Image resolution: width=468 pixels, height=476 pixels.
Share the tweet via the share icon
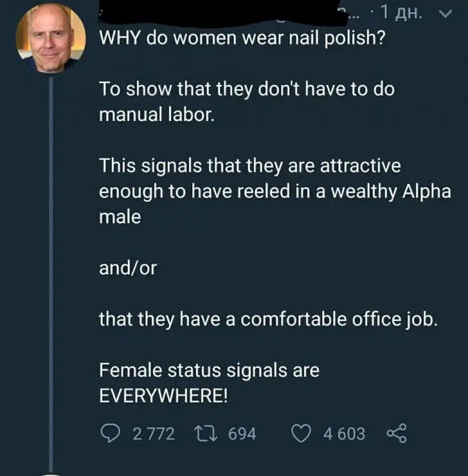click(x=397, y=434)
